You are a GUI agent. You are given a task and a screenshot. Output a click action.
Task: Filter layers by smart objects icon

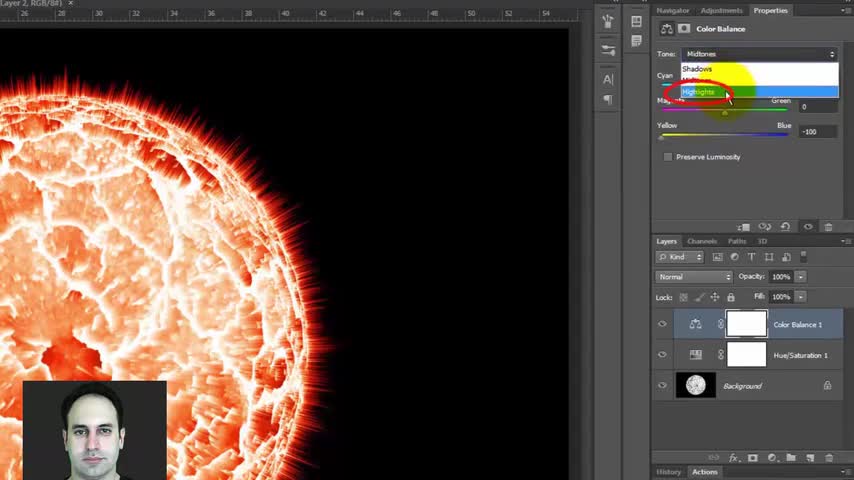pyautogui.click(x=786, y=257)
